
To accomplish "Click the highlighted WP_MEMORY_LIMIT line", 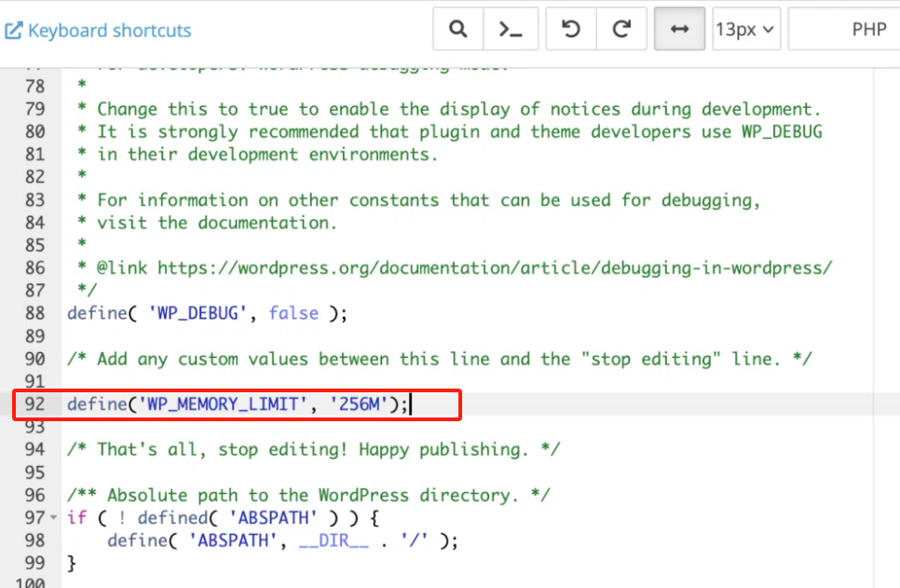I will (238, 404).
